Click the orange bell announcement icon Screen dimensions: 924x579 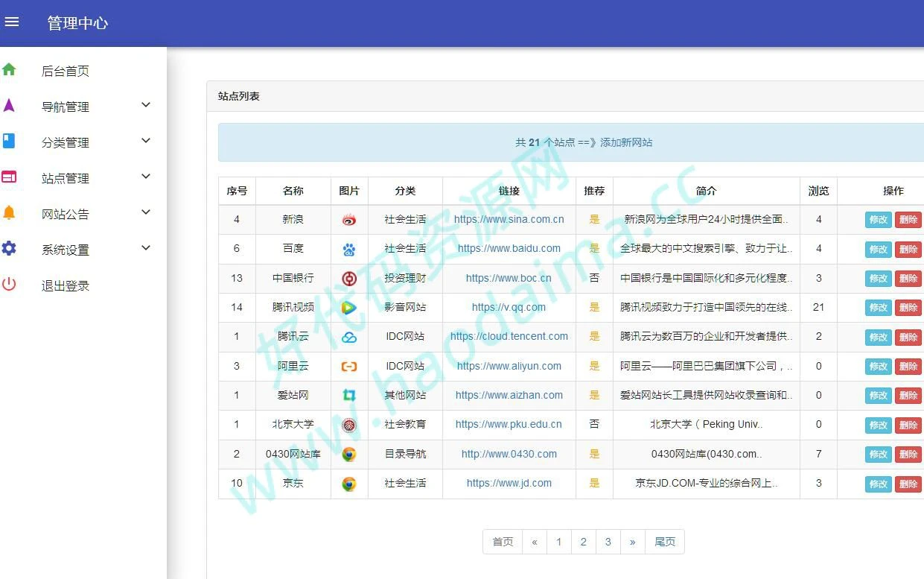point(9,213)
